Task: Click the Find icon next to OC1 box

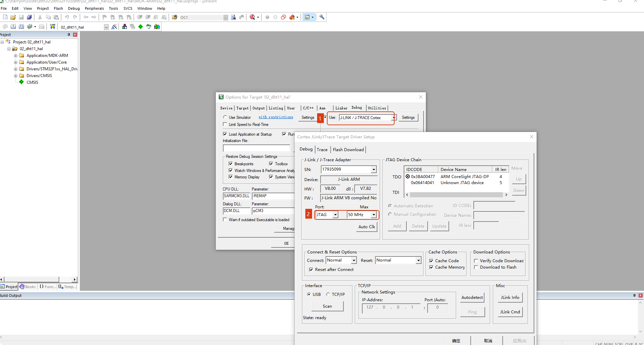Action: point(233,17)
